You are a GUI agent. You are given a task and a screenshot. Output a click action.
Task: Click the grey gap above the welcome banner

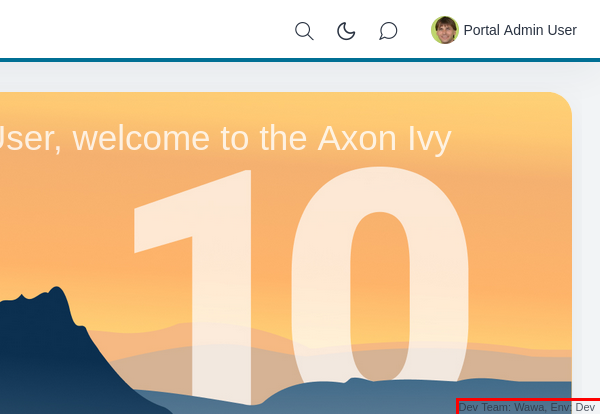pyautogui.click(x=300, y=77)
